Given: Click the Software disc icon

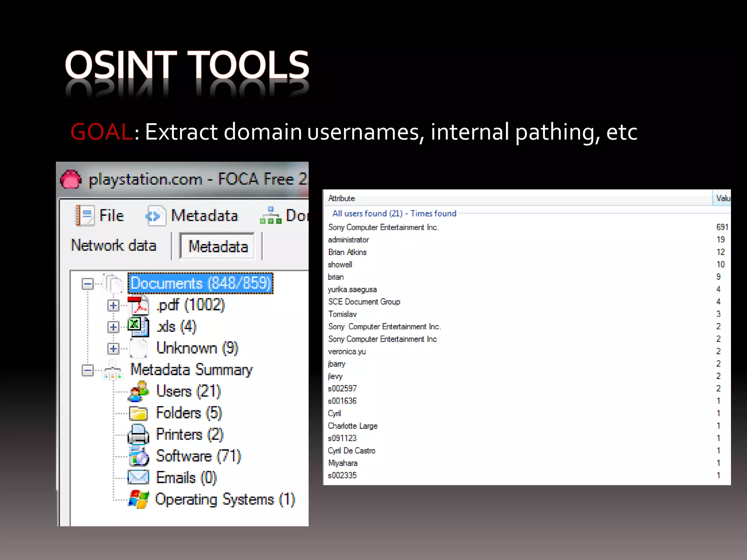Looking at the screenshot, I should pos(139,456).
